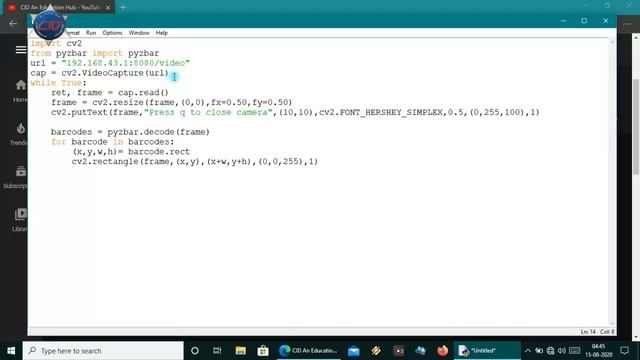Close the YouTube browser tab
Screen dimensions: 640x360
tap(108, 7)
